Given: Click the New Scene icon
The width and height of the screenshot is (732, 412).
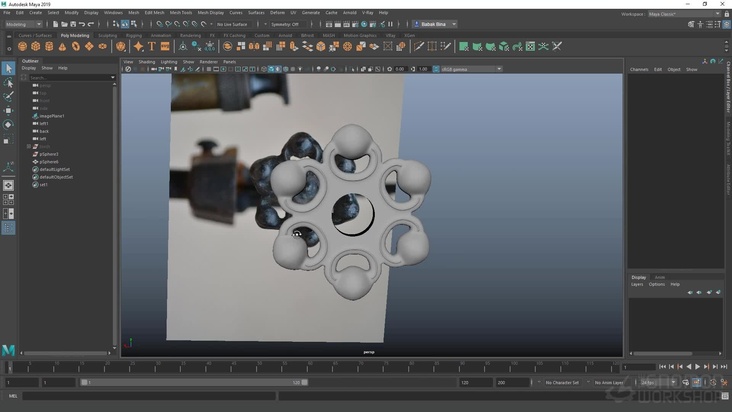Looking at the screenshot, I should coord(56,24).
